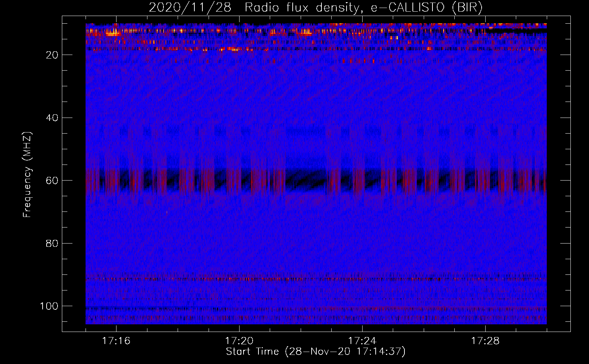This screenshot has width=589, height=364.
Task: Click the 17:20 time tick label
Action: pyautogui.click(x=239, y=341)
